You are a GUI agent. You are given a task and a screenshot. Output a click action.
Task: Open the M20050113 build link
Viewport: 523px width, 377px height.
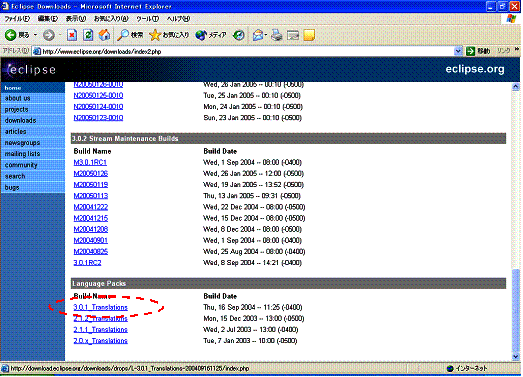[x=91, y=196]
